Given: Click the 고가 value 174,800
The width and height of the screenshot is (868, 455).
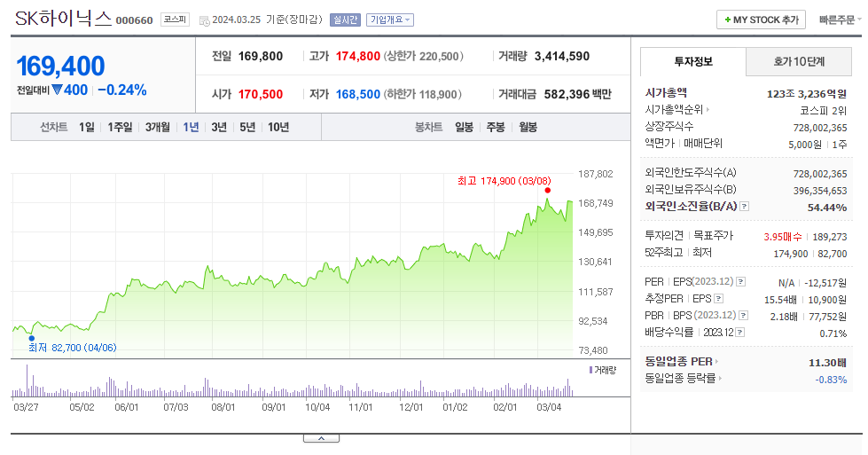Looking at the screenshot, I should 358,57.
